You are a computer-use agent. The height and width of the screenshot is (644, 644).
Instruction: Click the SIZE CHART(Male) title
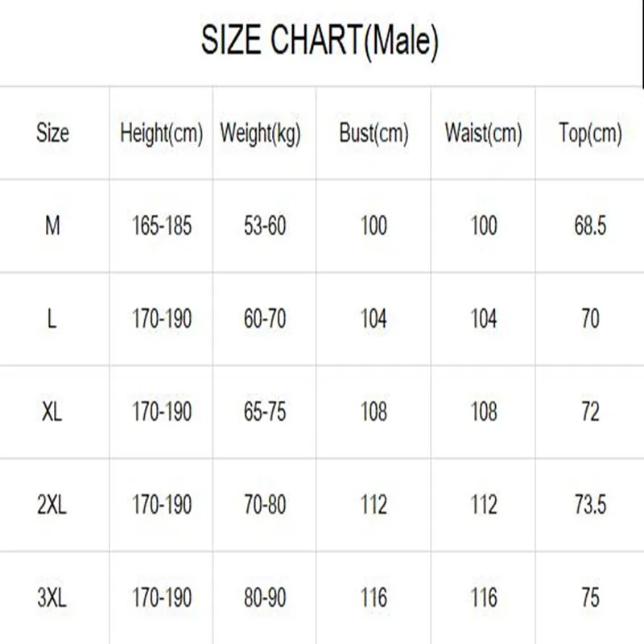(x=320, y=41)
